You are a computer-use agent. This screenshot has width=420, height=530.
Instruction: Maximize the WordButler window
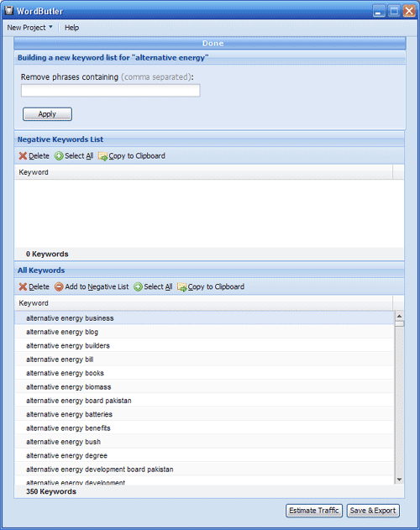(x=394, y=11)
